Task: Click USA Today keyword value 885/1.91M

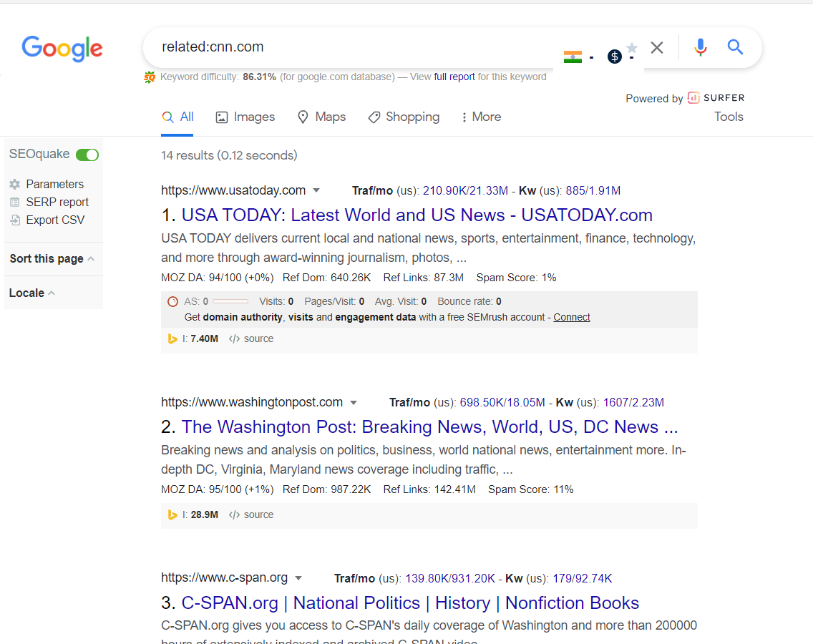Action: click(x=593, y=191)
